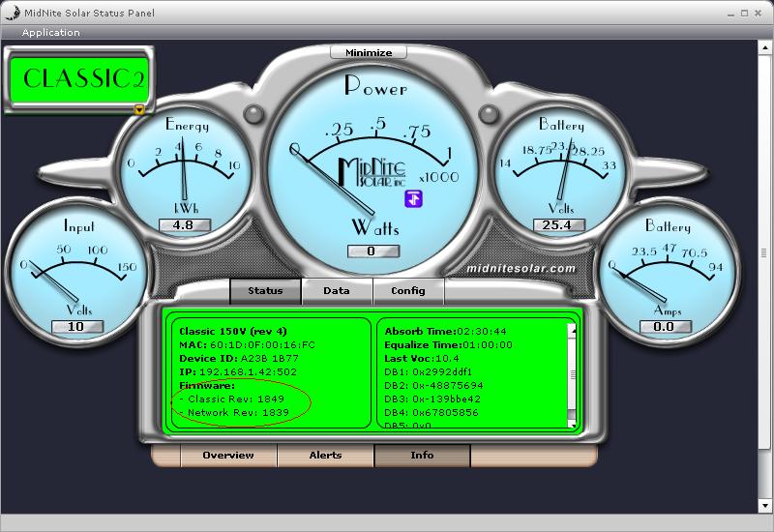Maximize the MidNite Solar Status Panel window
The height and width of the screenshot is (532, 774).
click(744, 14)
